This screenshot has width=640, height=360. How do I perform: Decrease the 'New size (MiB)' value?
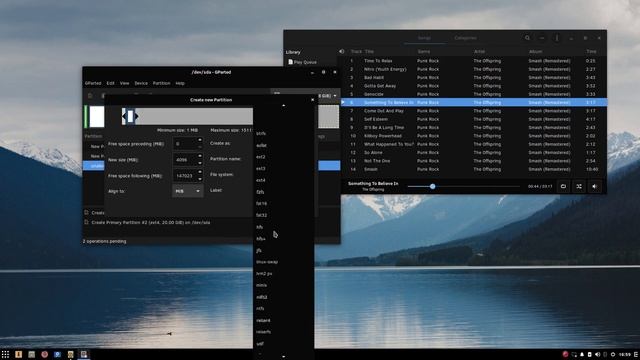200,163
